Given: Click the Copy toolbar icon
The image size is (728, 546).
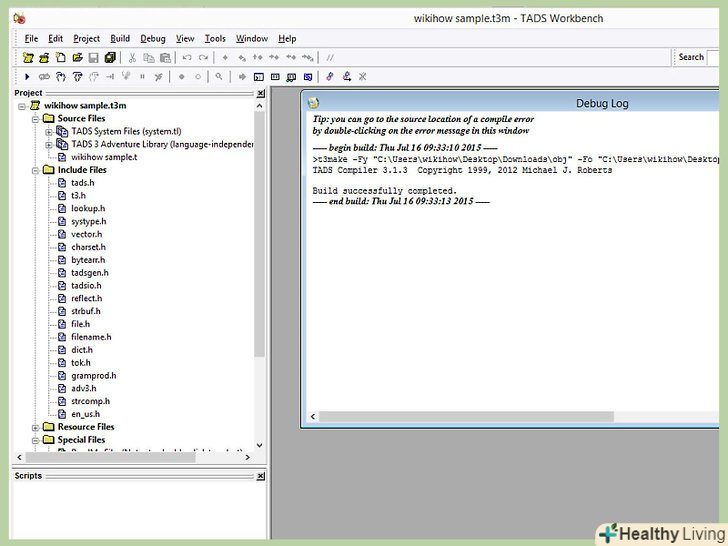Looking at the screenshot, I should pyautogui.click(x=149, y=58).
